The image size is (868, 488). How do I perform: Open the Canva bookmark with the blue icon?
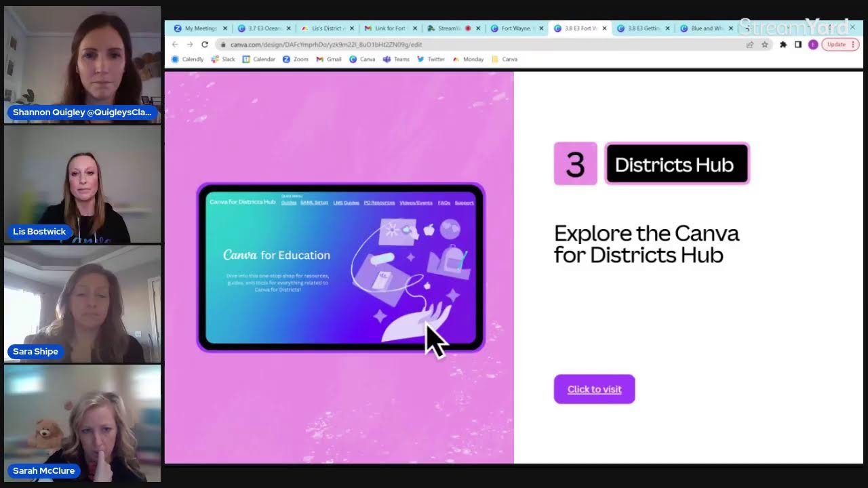(363, 59)
